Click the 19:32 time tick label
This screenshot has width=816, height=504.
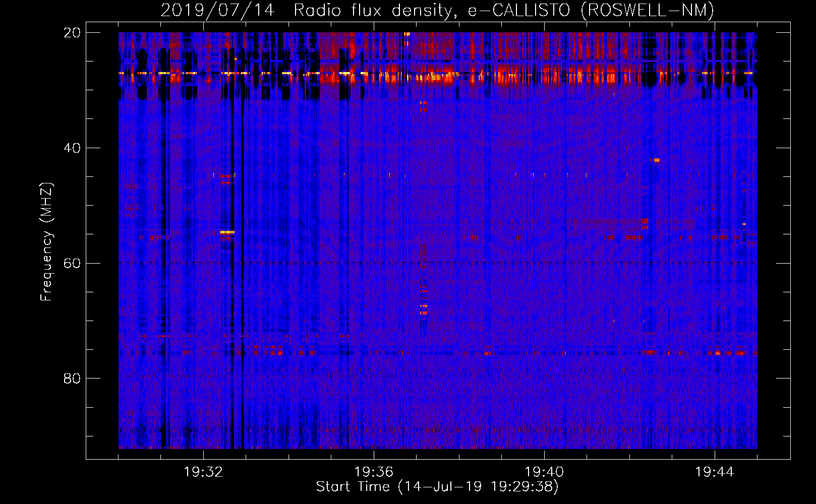[x=203, y=472]
